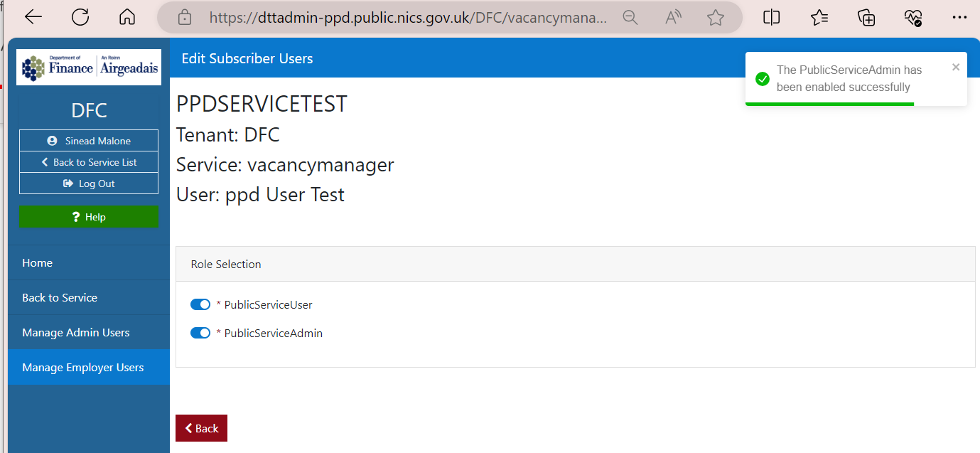
Task: Open Manage Employer Users in the sidebar
Action: (89, 367)
